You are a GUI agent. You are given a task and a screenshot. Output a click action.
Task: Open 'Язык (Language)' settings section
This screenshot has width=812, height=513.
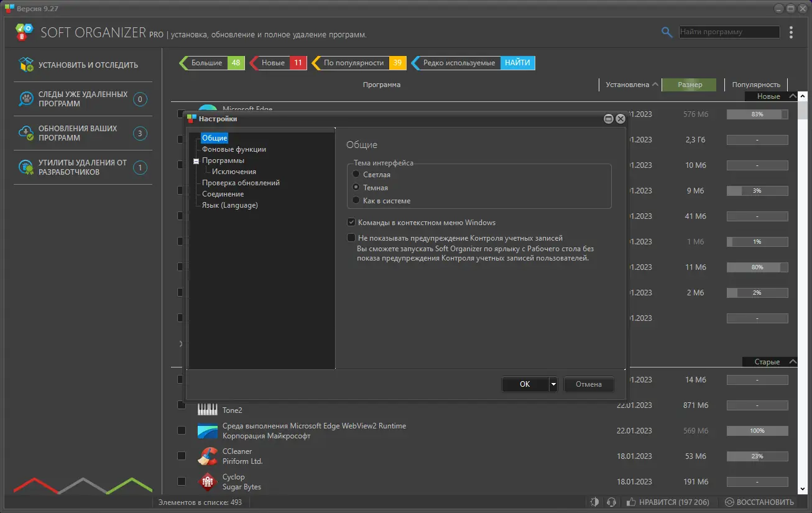click(x=229, y=205)
